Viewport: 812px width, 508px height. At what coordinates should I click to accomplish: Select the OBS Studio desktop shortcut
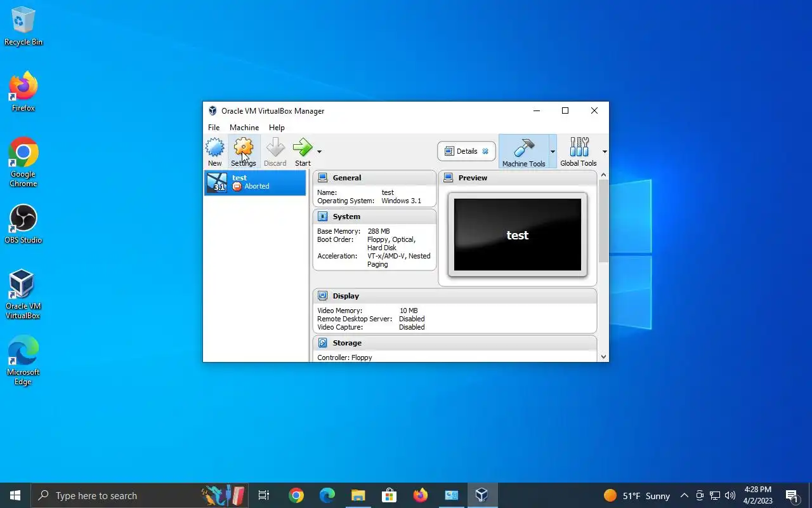point(23,224)
